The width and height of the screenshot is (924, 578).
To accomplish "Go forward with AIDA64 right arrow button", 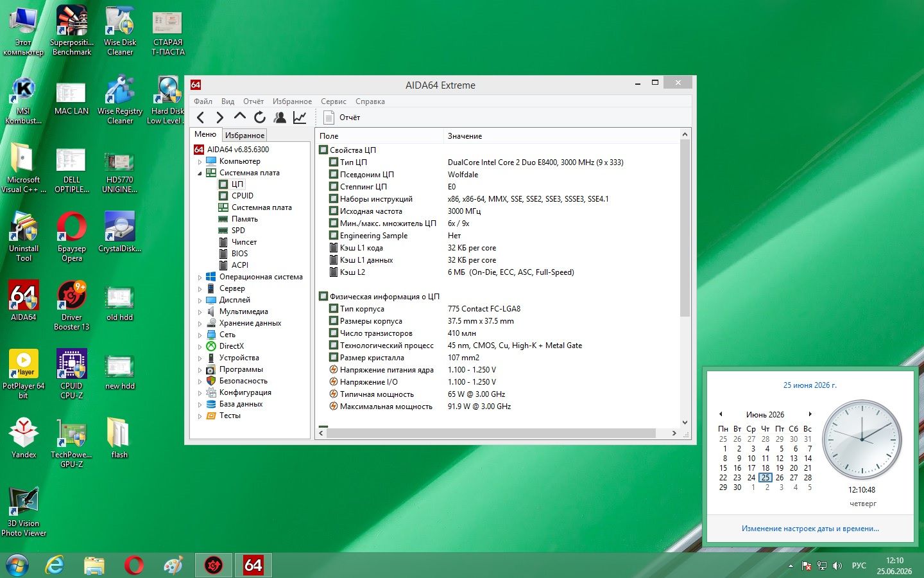I will point(220,117).
